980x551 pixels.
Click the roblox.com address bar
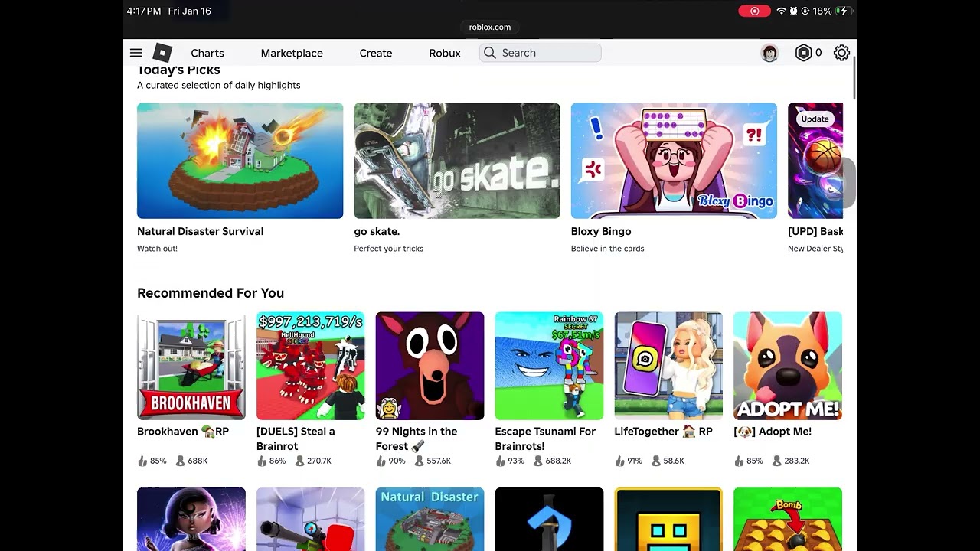(x=490, y=27)
